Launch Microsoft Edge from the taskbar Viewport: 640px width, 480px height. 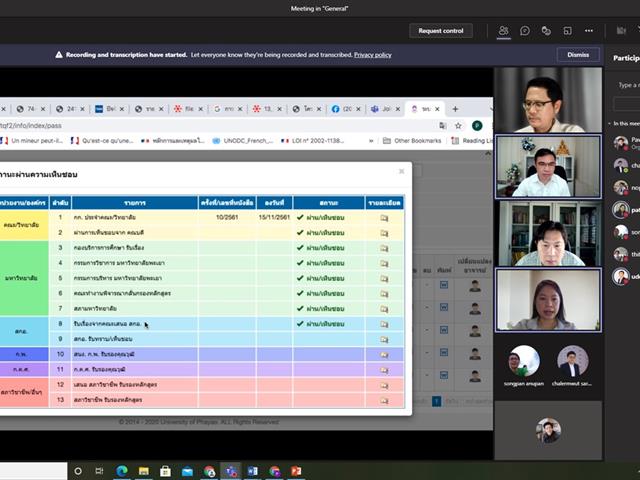coord(122,471)
